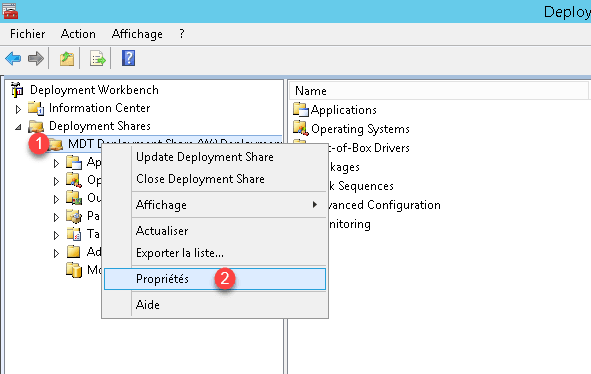This screenshot has height=374, width=591.
Task: Select Advanced Configuration in the Name list
Action: tap(384, 205)
